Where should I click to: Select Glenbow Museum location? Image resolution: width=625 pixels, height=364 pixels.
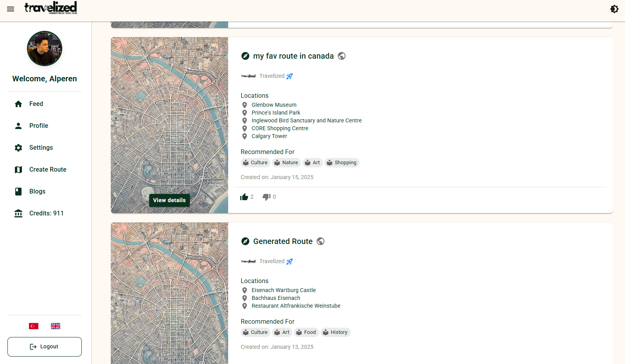coord(274,105)
